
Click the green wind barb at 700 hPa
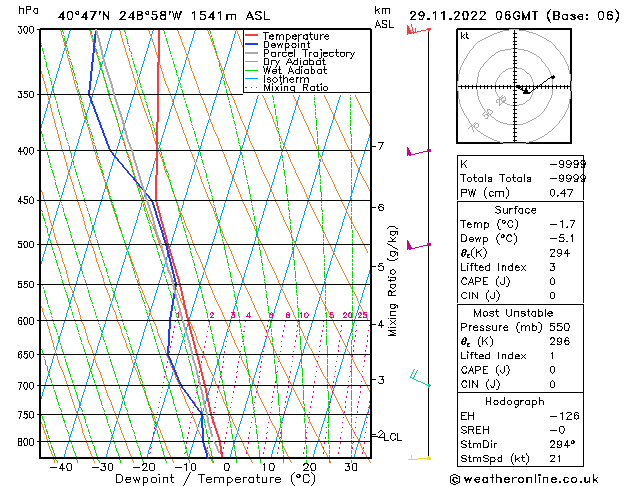(x=420, y=378)
